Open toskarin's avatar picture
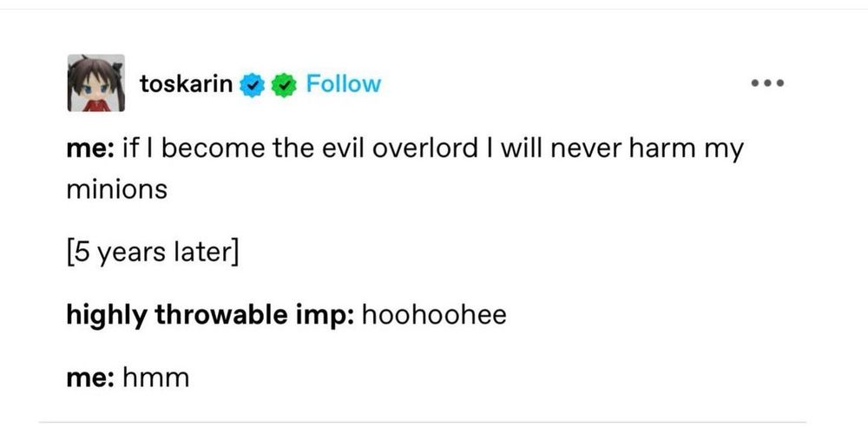This screenshot has height=427, width=868. pyautogui.click(x=95, y=83)
